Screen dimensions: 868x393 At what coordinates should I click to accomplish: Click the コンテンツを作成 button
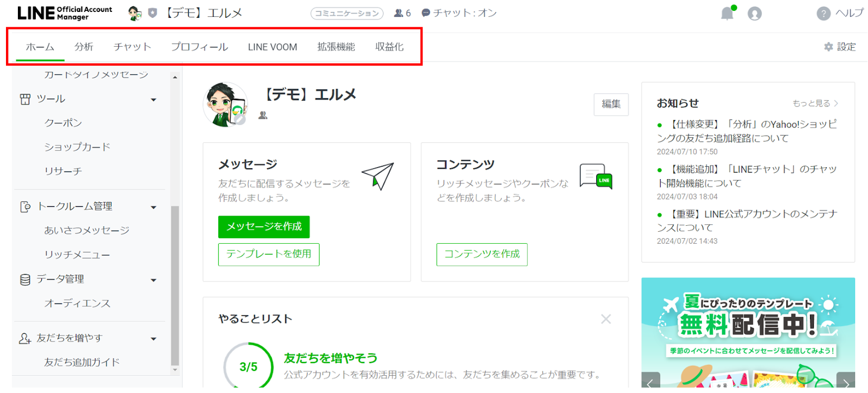tap(482, 255)
